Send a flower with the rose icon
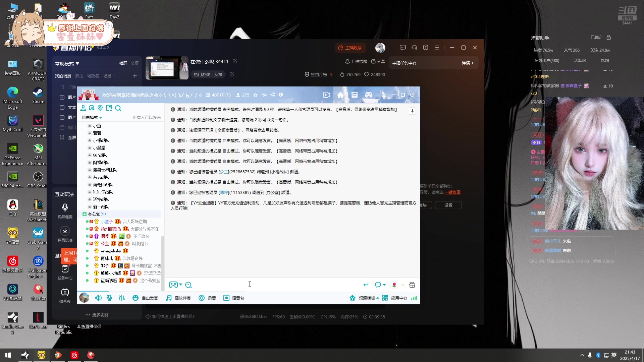The height and width of the screenshot is (362, 644). coord(394,285)
